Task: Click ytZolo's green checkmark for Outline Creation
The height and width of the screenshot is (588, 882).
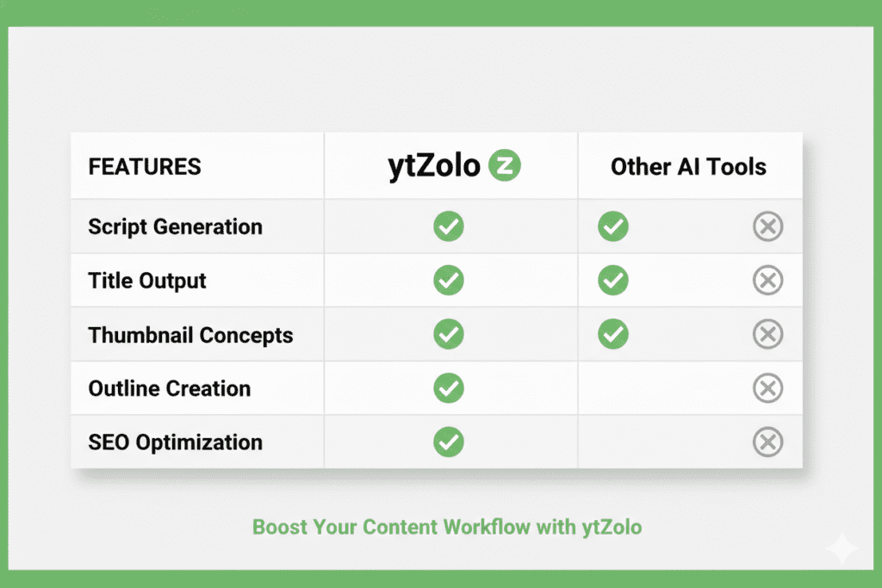Action: click(449, 388)
